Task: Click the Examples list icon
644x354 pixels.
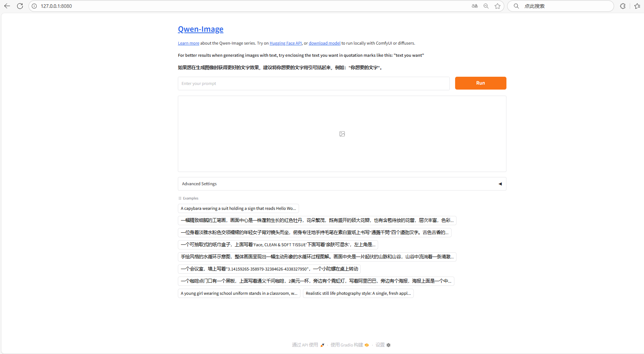Action: point(180,198)
